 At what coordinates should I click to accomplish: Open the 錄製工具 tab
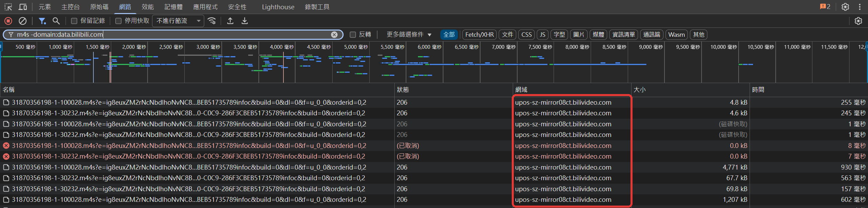click(317, 7)
